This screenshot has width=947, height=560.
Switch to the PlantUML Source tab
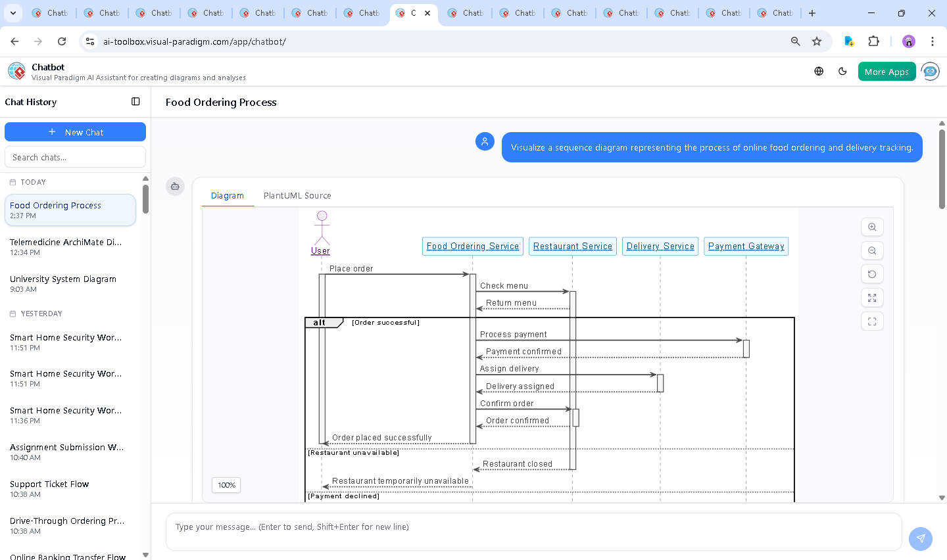[297, 196]
